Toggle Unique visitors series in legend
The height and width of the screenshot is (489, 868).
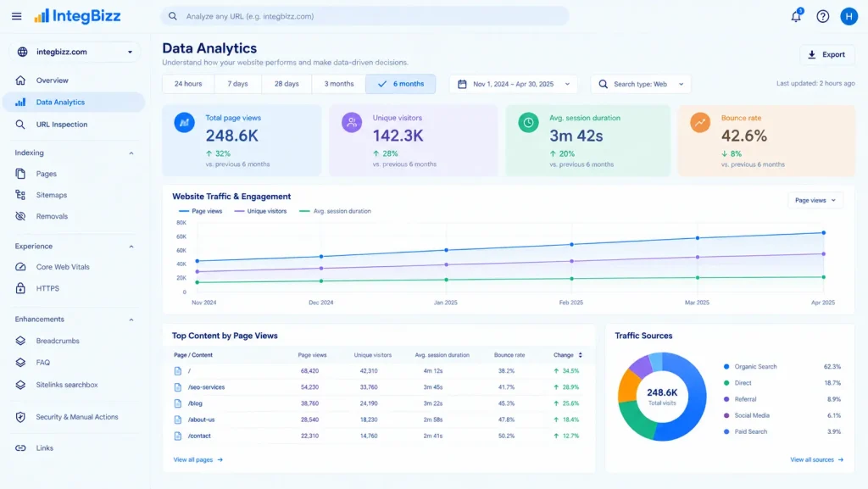coord(260,211)
